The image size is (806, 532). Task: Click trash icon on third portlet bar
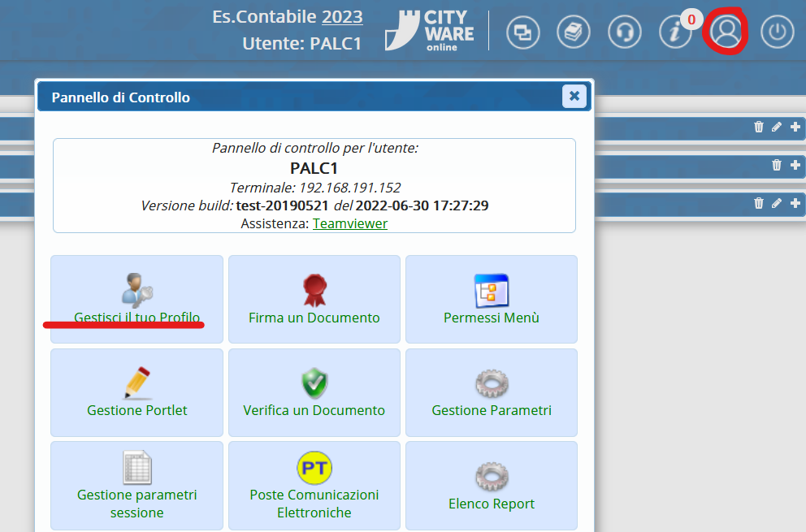point(759,203)
